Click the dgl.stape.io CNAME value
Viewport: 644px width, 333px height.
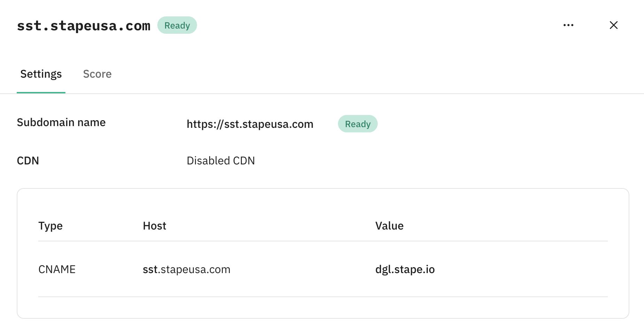(x=405, y=269)
